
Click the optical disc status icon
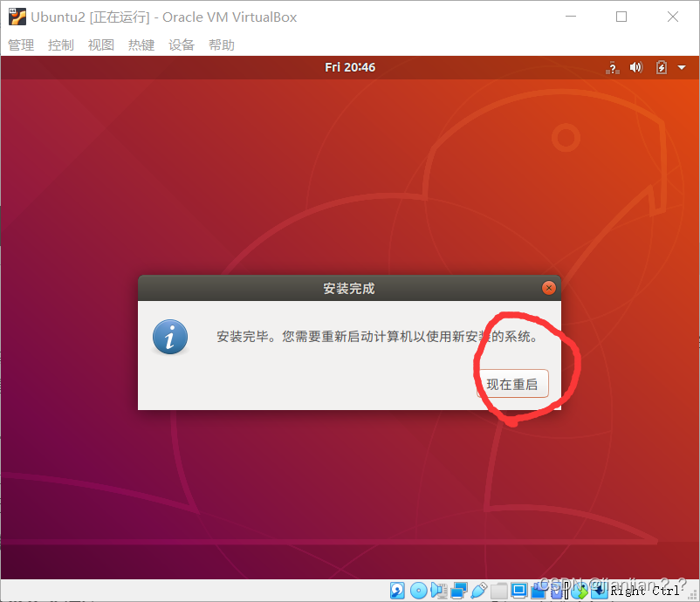[x=418, y=591]
